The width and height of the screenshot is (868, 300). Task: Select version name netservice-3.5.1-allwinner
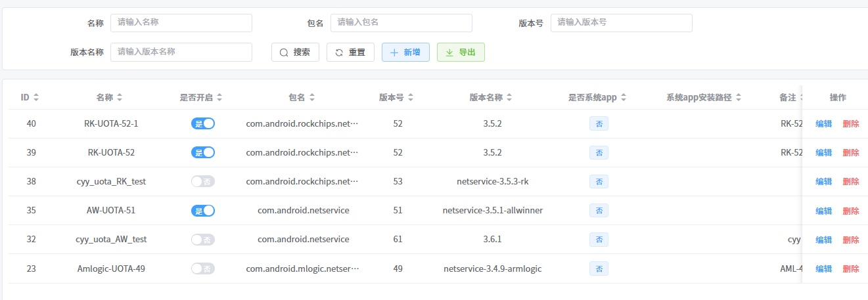[x=493, y=211]
